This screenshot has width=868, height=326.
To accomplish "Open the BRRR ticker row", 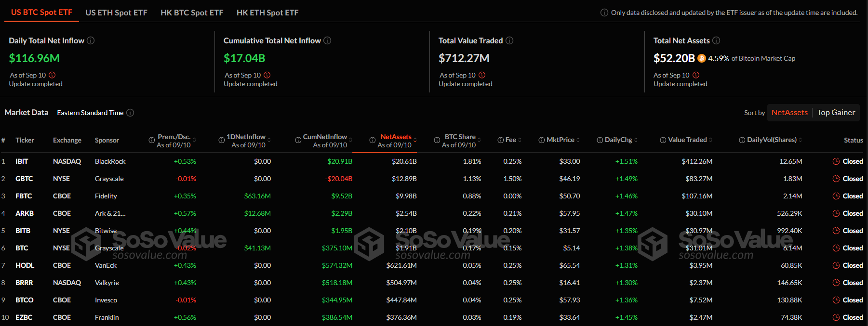I will pos(24,283).
